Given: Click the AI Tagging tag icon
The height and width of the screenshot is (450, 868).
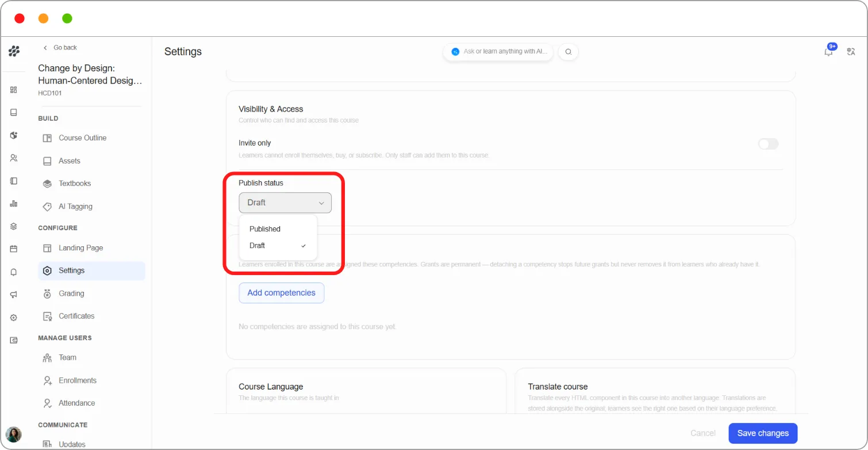Looking at the screenshot, I should click(47, 207).
